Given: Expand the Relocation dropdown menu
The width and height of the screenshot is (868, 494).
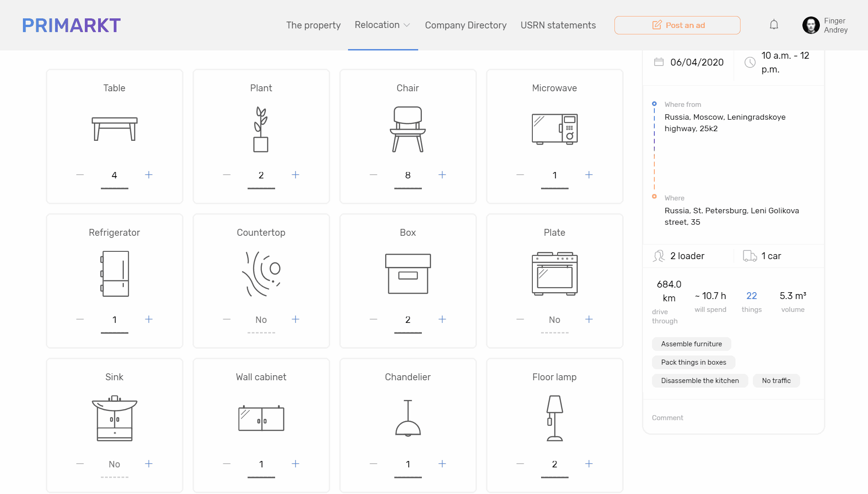Looking at the screenshot, I should tap(382, 25).
